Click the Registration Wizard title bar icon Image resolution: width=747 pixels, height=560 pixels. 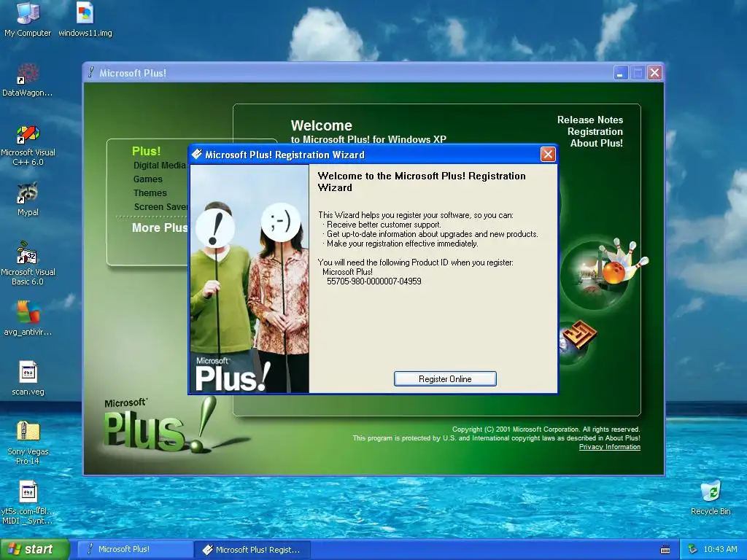pyautogui.click(x=196, y=155)
